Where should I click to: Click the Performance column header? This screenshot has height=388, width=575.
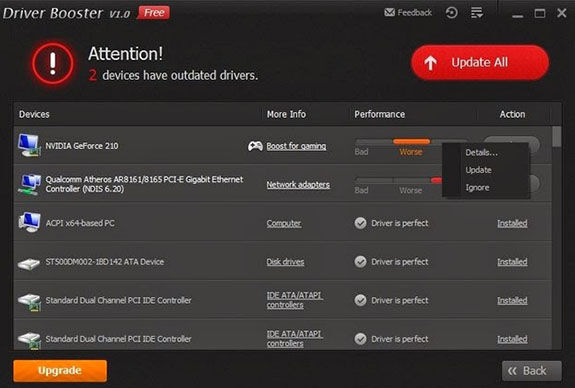point(380,114)
